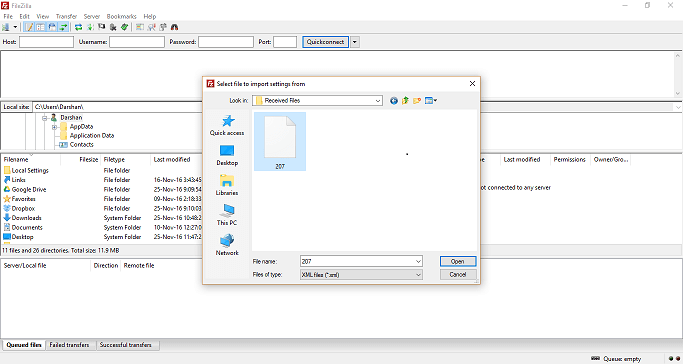Select This PC in dialog sidebar

[227, 215]
